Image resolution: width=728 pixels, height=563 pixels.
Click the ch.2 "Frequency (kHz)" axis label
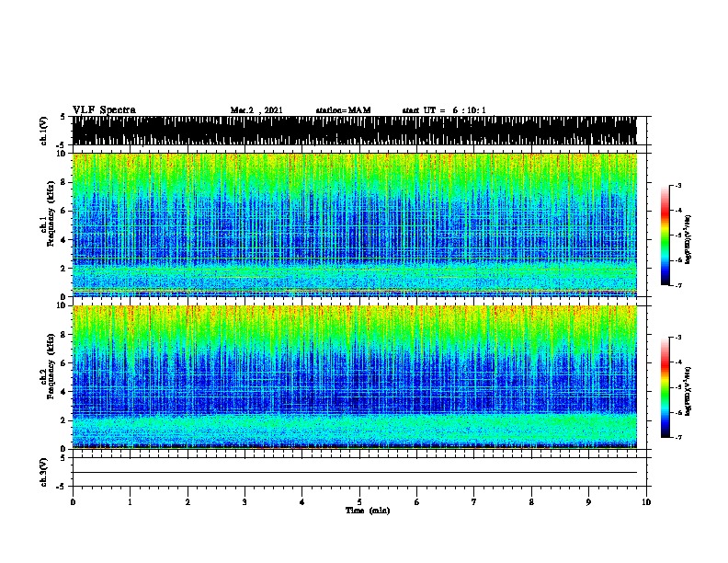[51, 365]
